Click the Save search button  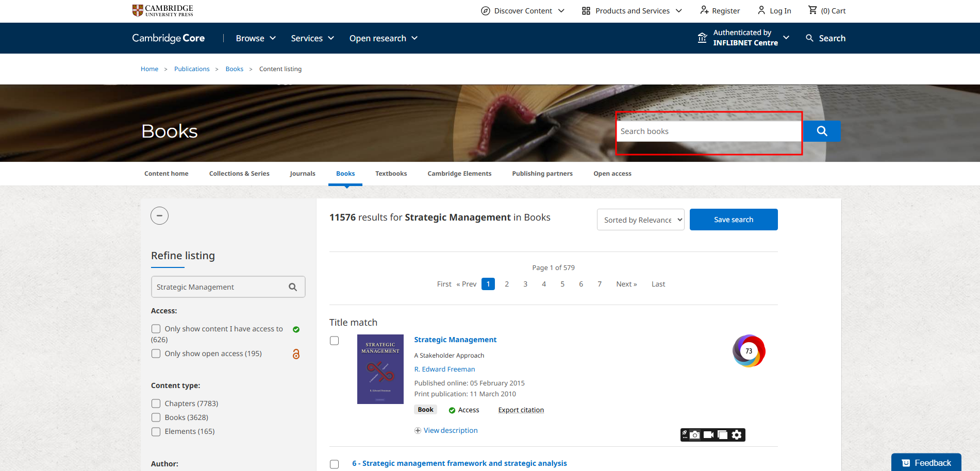point(733,220)
